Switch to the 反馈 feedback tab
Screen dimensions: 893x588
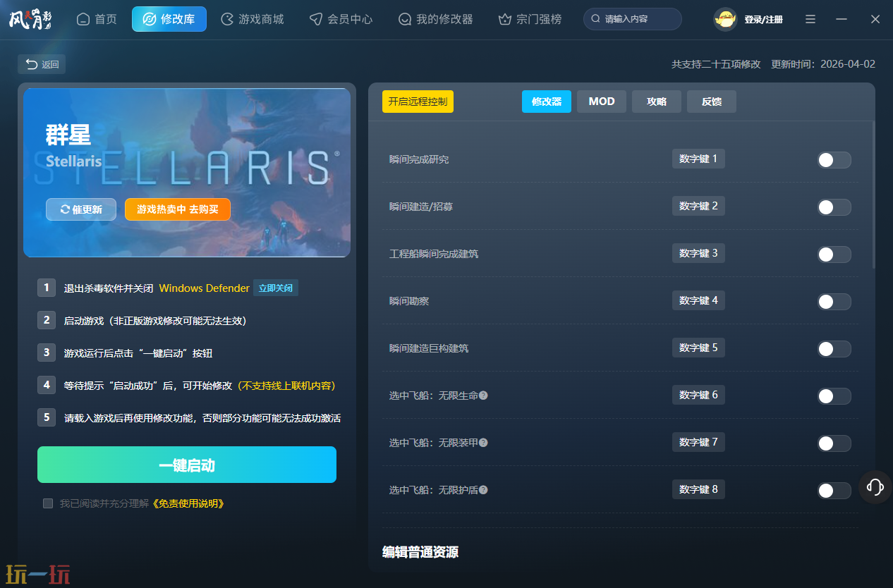tap(712, 102)
